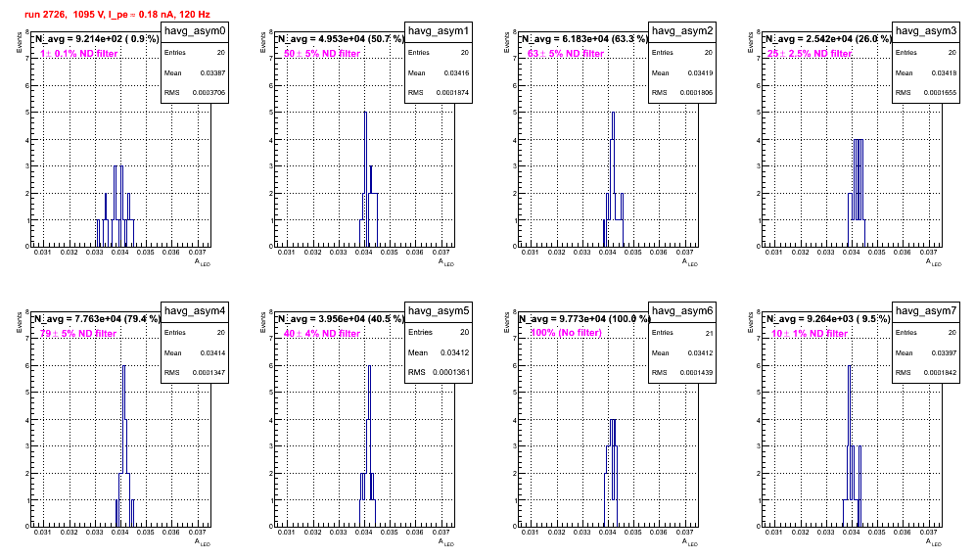
Task: Click the Mean value 0.03397
Action: [944, 352]
